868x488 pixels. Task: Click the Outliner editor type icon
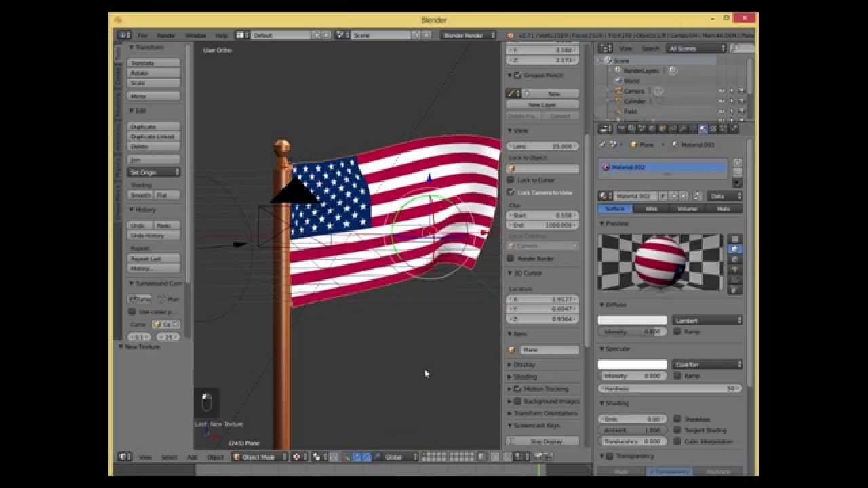[x=606, y=48]
